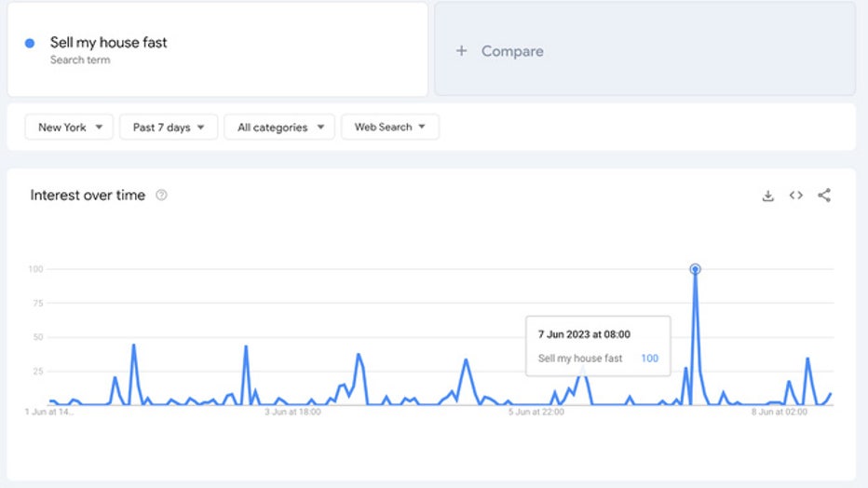Share the interest over time chart

(824, 196)
